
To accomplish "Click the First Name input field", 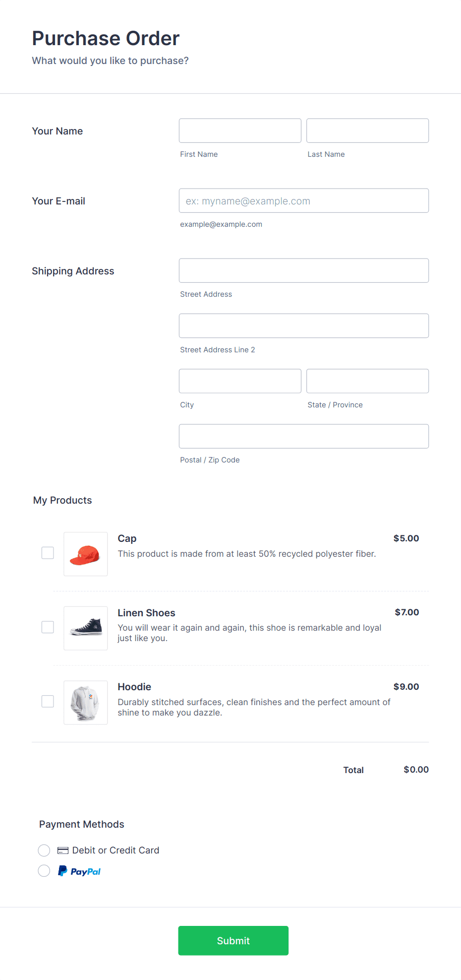I will click(x=239, y=131).
